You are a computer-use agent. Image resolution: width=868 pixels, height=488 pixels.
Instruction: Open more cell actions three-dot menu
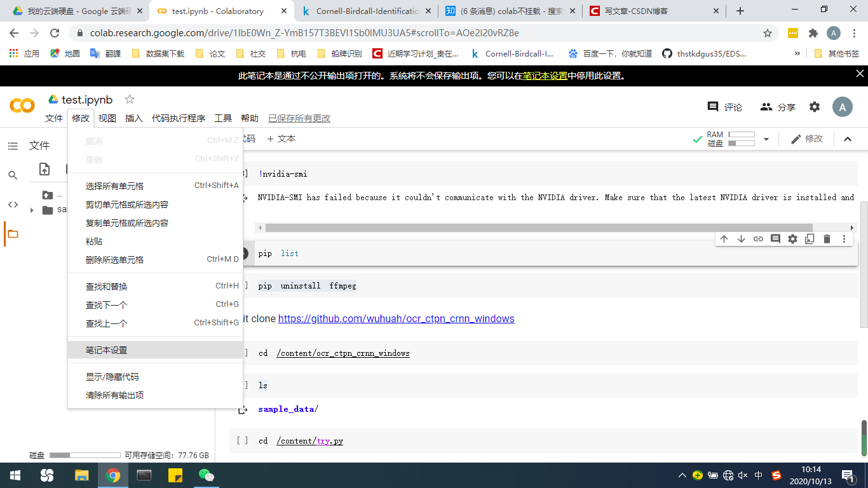click(x=844, y=239)
